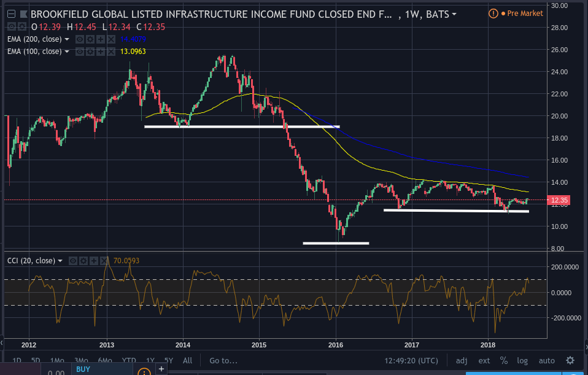588x375 pixels.
Task: Click the plus icon on EMA (200, close)
Action: point(101,39)
